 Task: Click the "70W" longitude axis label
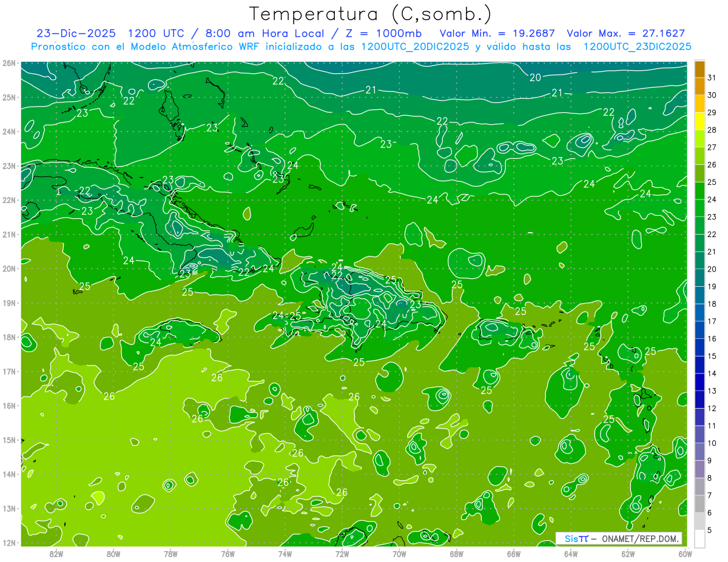[x=399, y=554]
